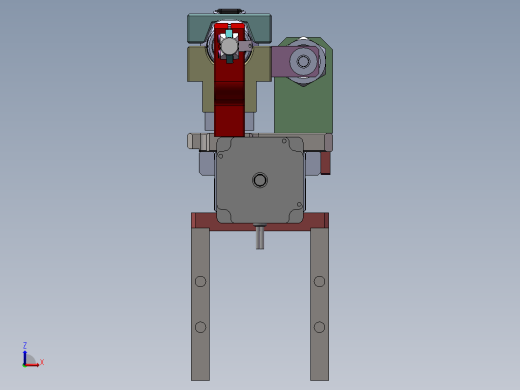The image size is (520, 390).
Task: Select the gray square stepper motor face
Action: 260,180
